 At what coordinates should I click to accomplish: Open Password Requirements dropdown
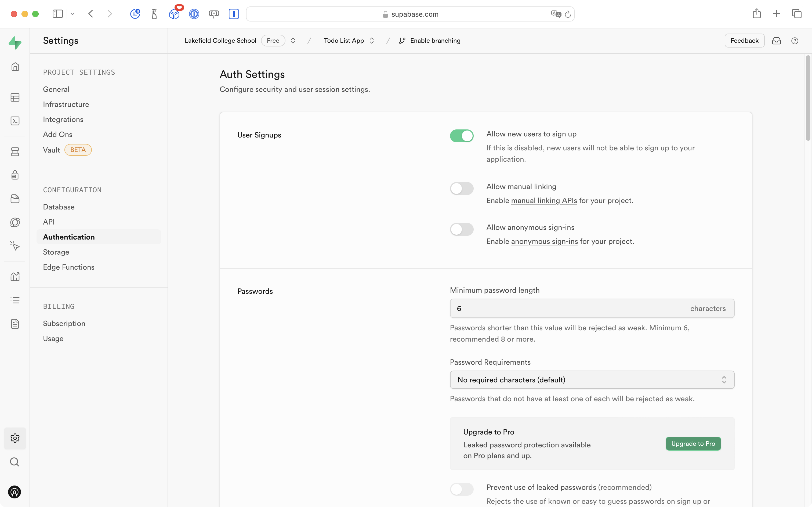click(x=592, y=380)
